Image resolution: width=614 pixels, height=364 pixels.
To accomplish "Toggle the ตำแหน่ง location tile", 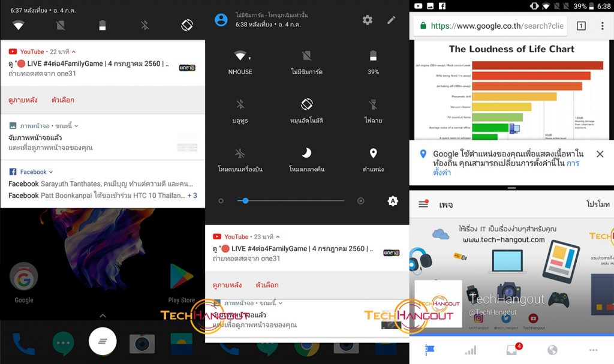I will 373,160.
